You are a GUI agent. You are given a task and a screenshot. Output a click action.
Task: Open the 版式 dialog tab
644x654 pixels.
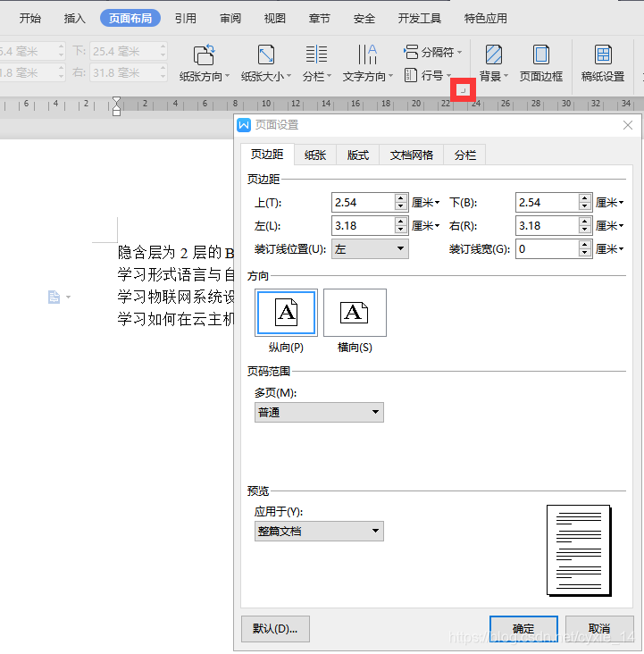[358, 155]
